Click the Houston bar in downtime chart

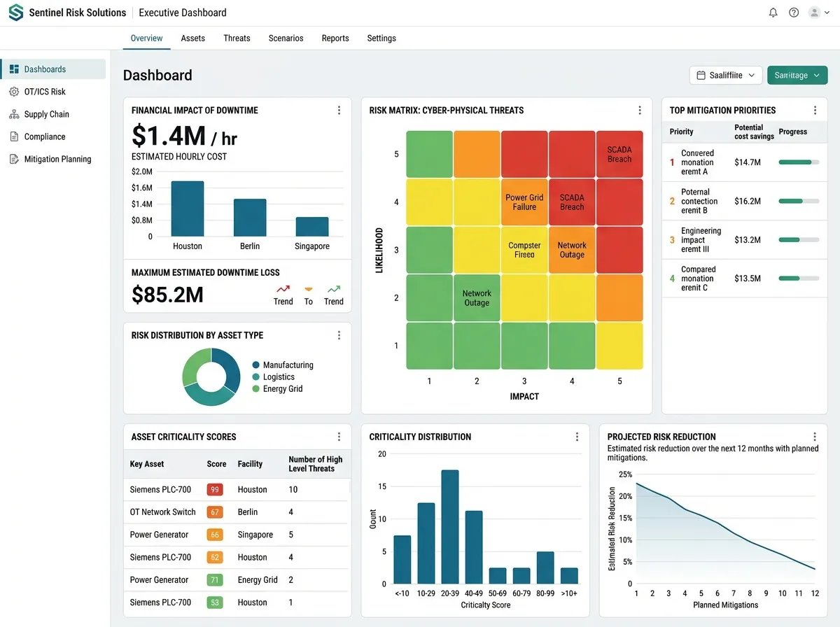click(188, 209)
